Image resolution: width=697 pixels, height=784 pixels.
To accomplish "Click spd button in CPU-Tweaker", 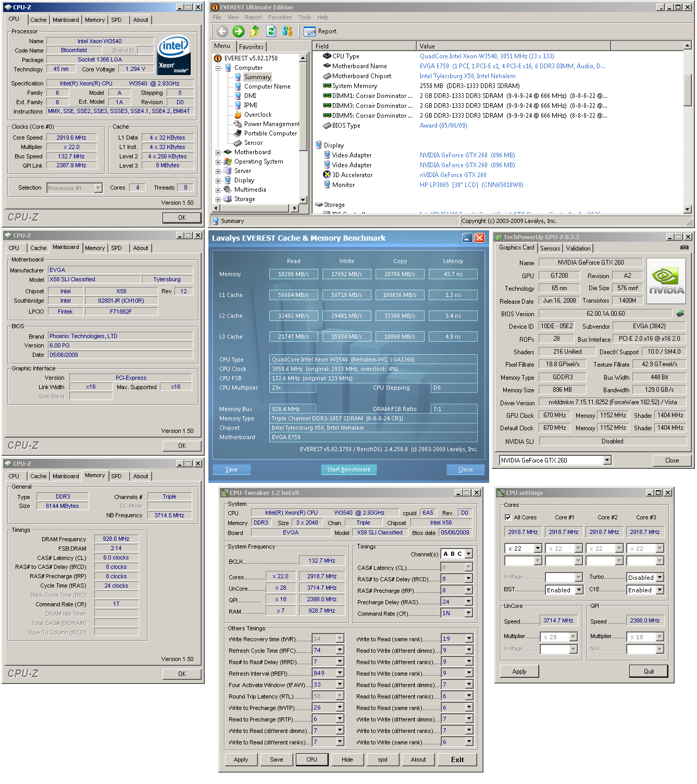I will coord(382,760).
